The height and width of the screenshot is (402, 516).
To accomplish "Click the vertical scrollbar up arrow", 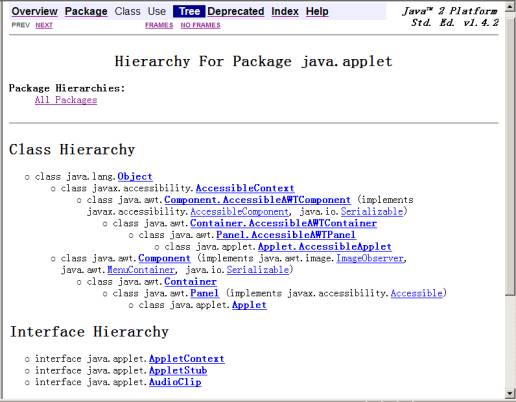I will coord(510,6).
